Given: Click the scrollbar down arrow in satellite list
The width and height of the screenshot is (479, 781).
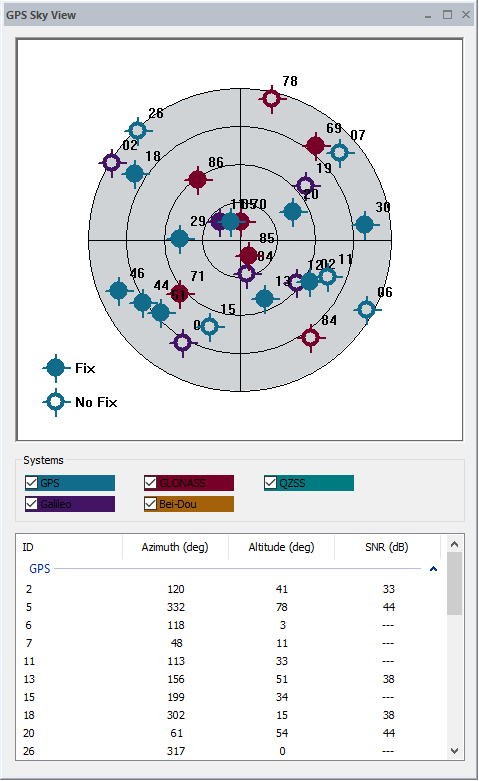Looking at the screenshot, I should [454, 751].
